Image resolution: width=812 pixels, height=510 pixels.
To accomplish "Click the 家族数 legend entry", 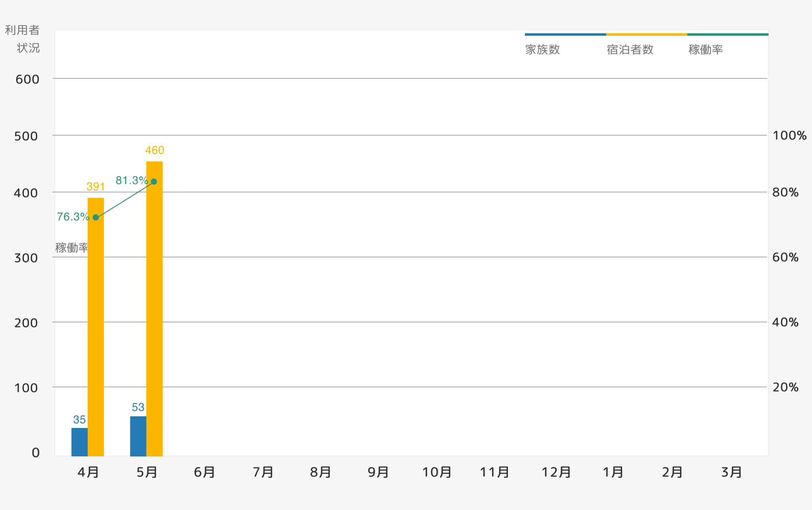I will click(x=542, y=50).
